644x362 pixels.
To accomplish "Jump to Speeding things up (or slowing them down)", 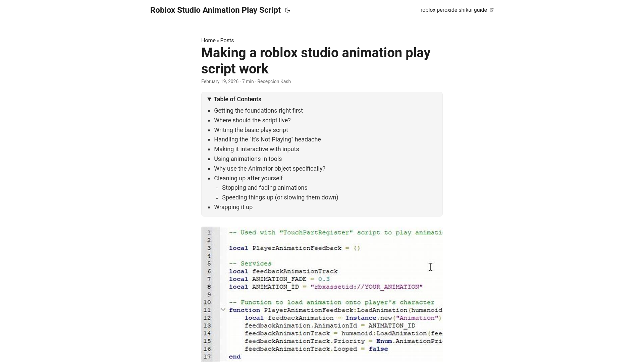I will click(280, 197).
